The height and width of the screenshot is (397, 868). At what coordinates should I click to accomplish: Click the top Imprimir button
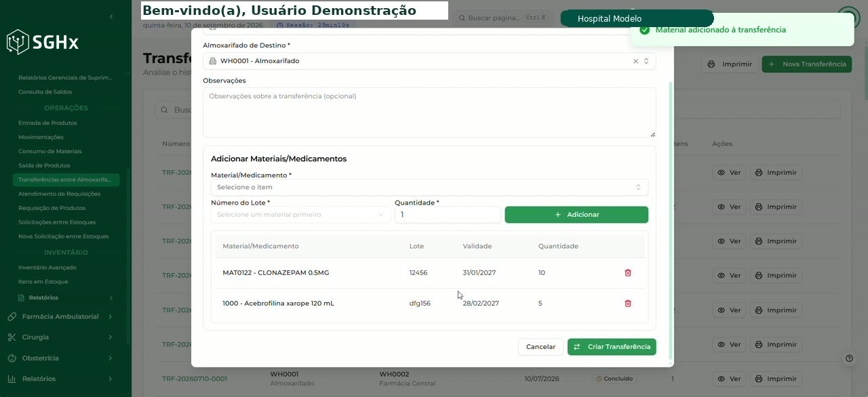(730, 64)
